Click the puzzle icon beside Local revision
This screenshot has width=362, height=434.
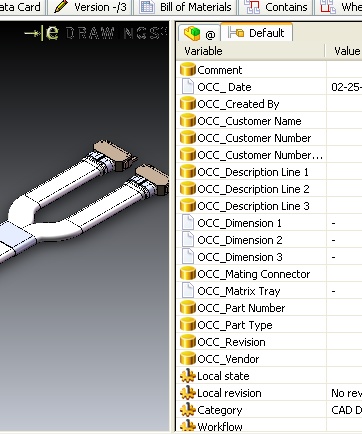tap(188, 393)
